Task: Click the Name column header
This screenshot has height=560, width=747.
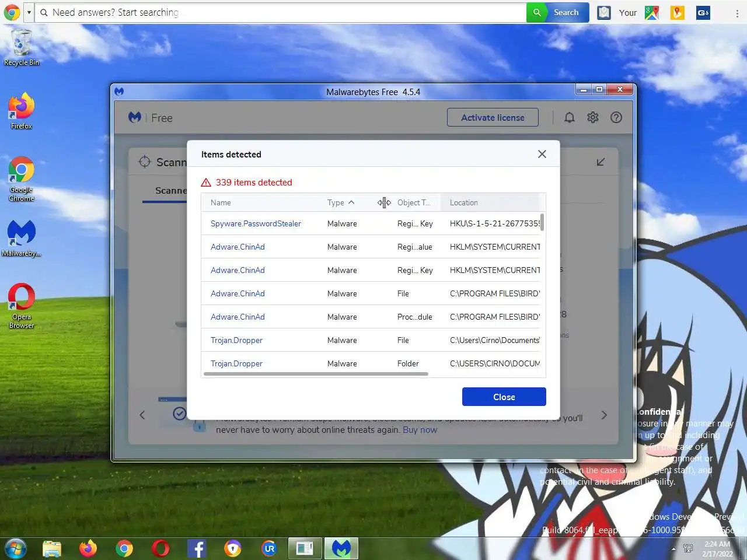Action: click(221, 202)
